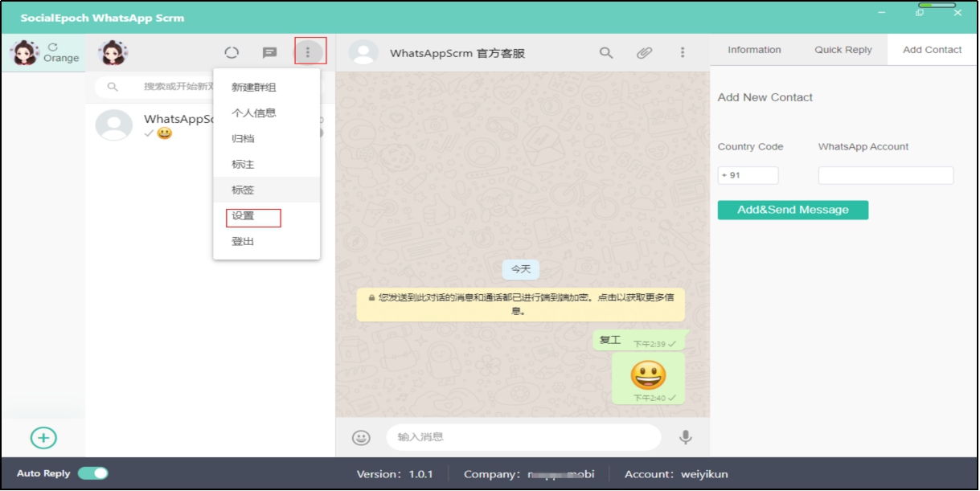The image size is (980, 491).
Task: Click the 今天 date label
Action: click(x=521, y=269)
